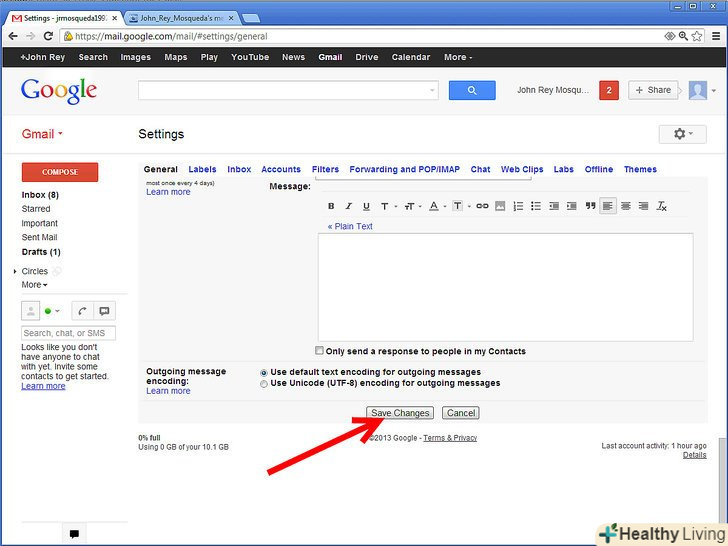The image size is (728, 546).
Task: Go back using the browser back arrow
Action: (x=13, y=36)
